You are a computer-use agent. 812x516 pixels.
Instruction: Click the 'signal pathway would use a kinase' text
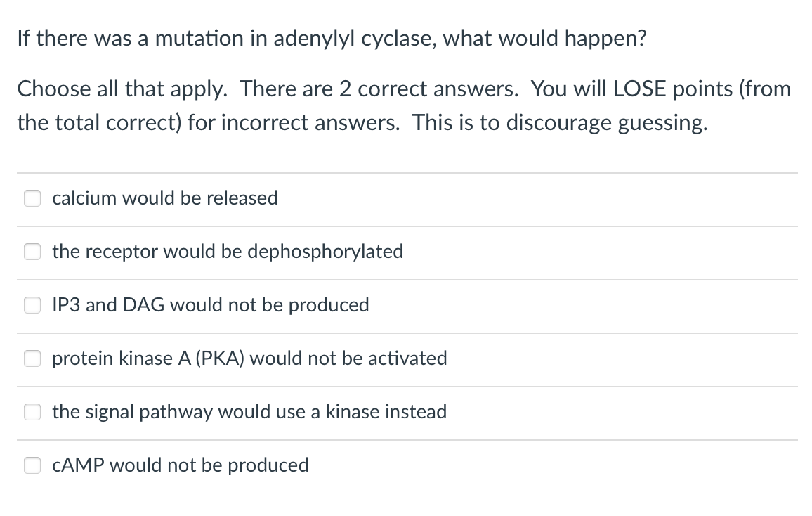point(249,412)
